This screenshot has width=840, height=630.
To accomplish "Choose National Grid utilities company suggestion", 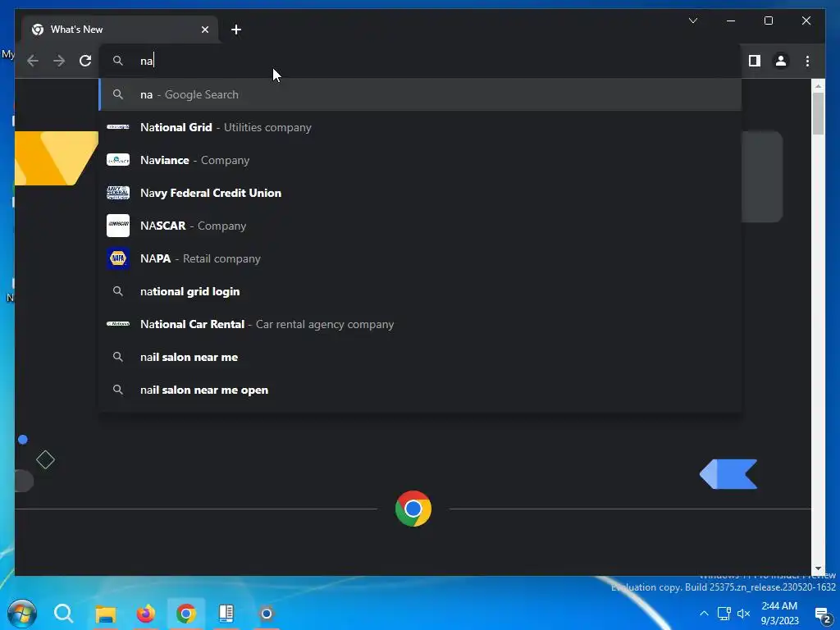I will (x=420, y=127).
